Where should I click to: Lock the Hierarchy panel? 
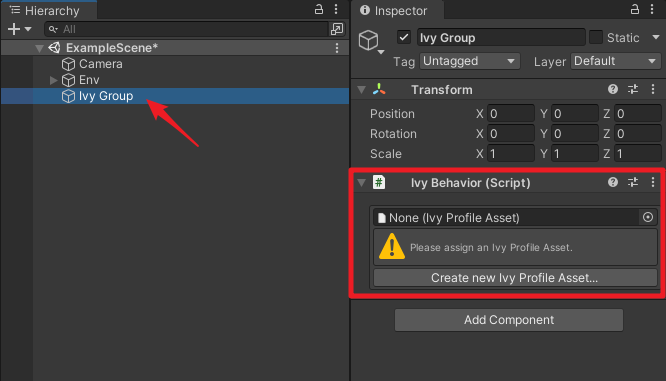pos(319,9)
